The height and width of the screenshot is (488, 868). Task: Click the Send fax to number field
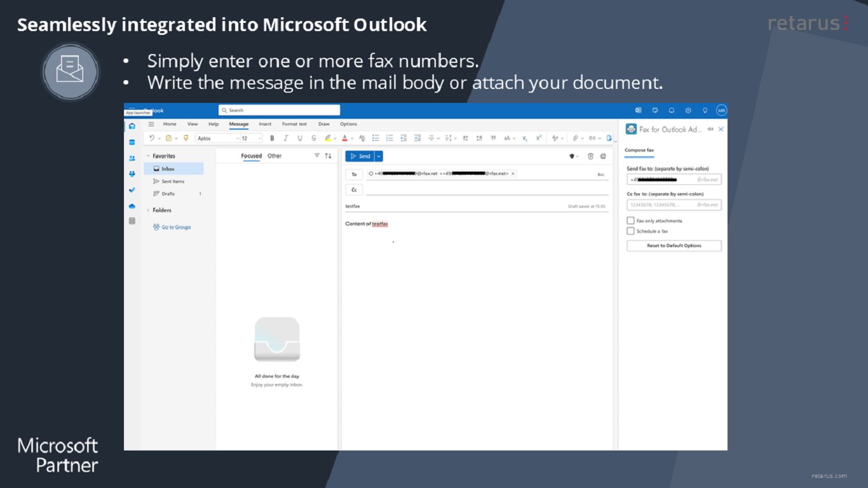tap(674, 180)
